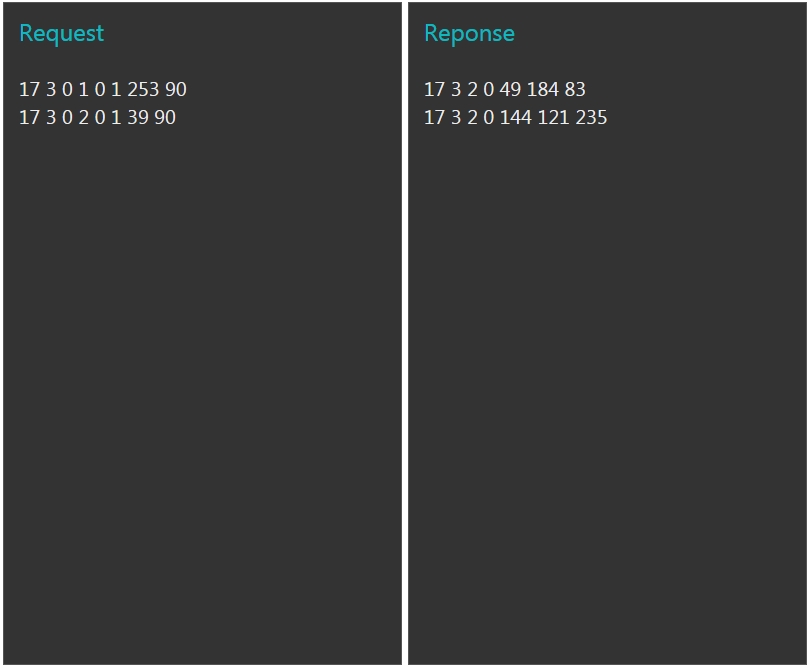The height and width of the screenshot is (668, 809).
Task: Click value 235 in second response
Action: 591,118
